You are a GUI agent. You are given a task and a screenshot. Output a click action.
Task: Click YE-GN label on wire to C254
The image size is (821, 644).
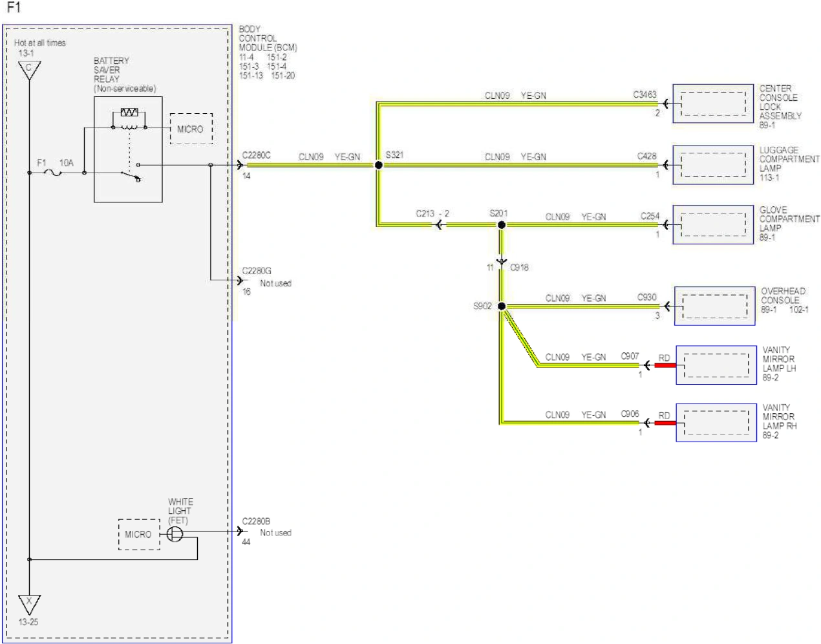point(593,217)
